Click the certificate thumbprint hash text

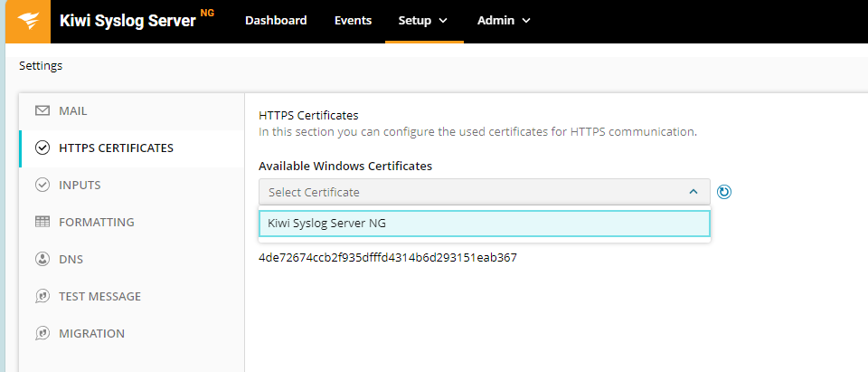(x=388, y=258)
